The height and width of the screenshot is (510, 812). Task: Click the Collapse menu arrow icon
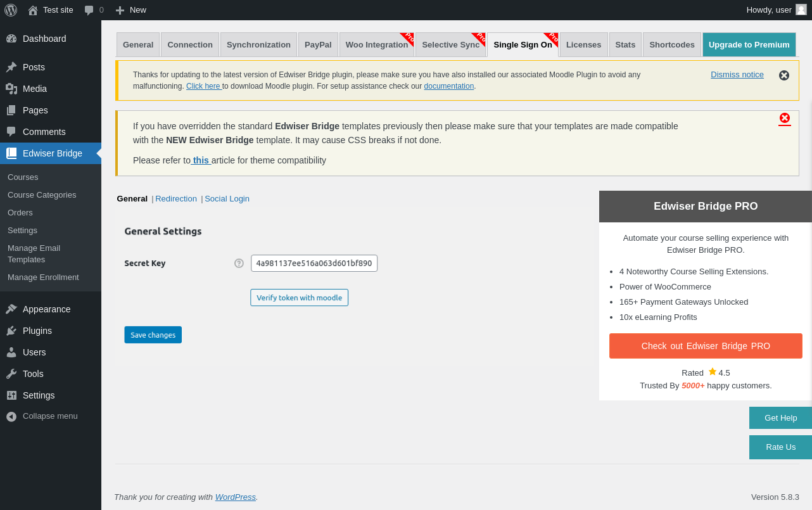click(x=11, y=416)
